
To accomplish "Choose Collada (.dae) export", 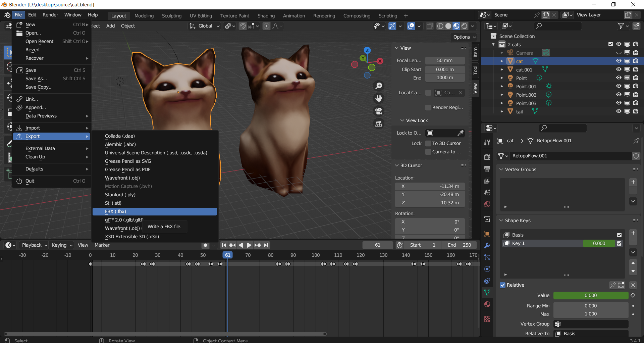I will pos(155,136).
